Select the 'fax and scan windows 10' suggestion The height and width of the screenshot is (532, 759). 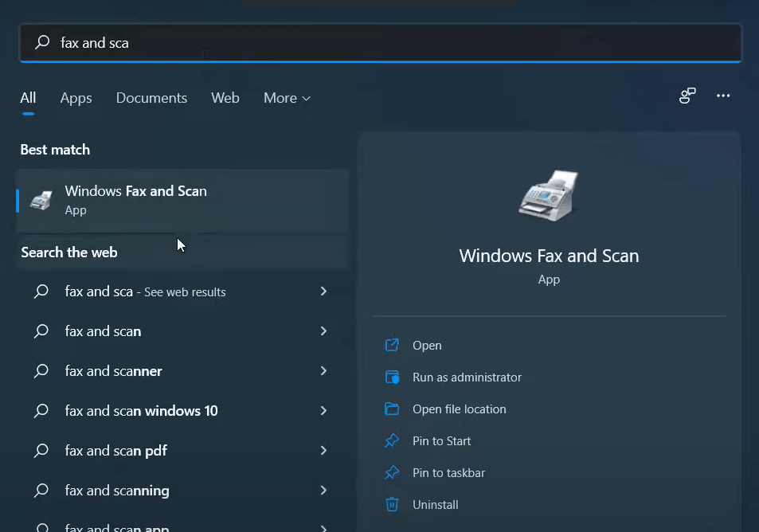141,411
